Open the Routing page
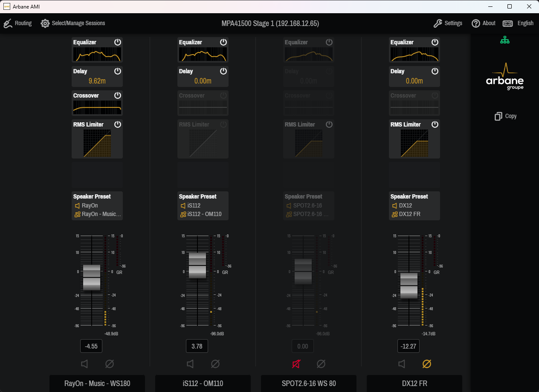The width and height of the screenshot is (539, 392). tap(17, 23)
